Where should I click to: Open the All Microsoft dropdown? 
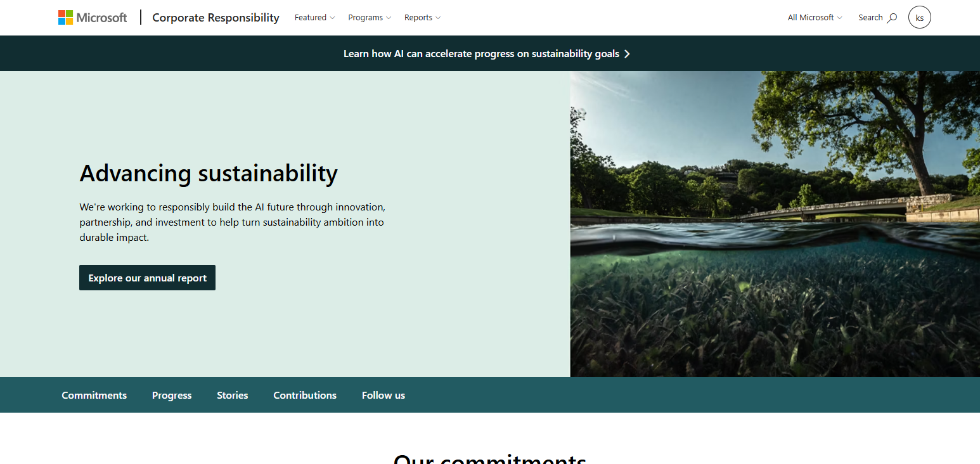815,18
